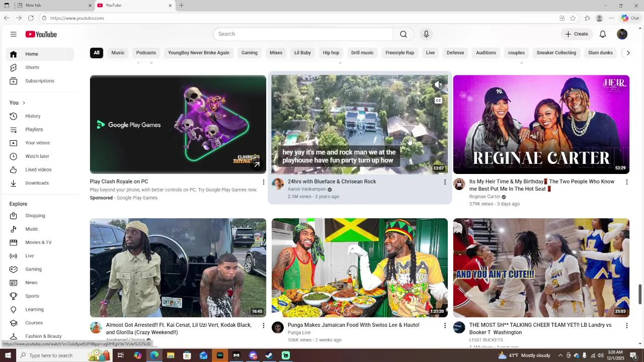Image resolution: width=644 pixels, height=362 pixels.
Task: Select the YoungBoy Never Broke Again chip
Action: pos(199,53)
